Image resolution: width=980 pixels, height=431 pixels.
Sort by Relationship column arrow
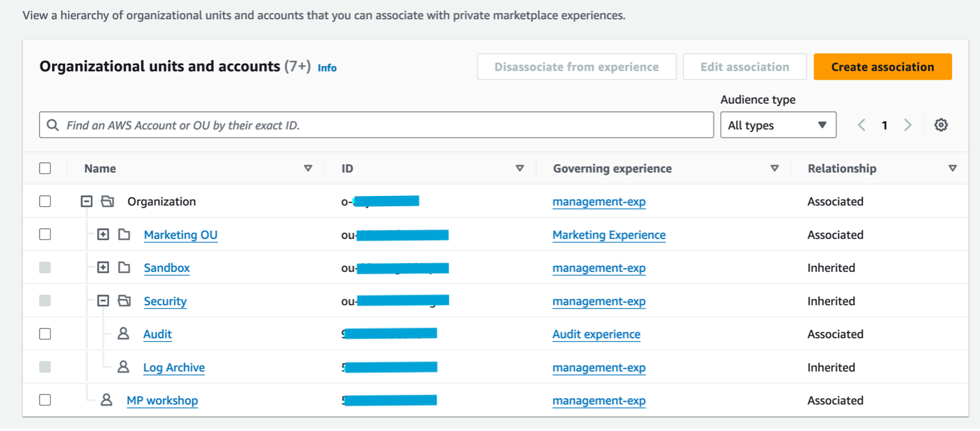pyautogui.click(x=952, y=169)
